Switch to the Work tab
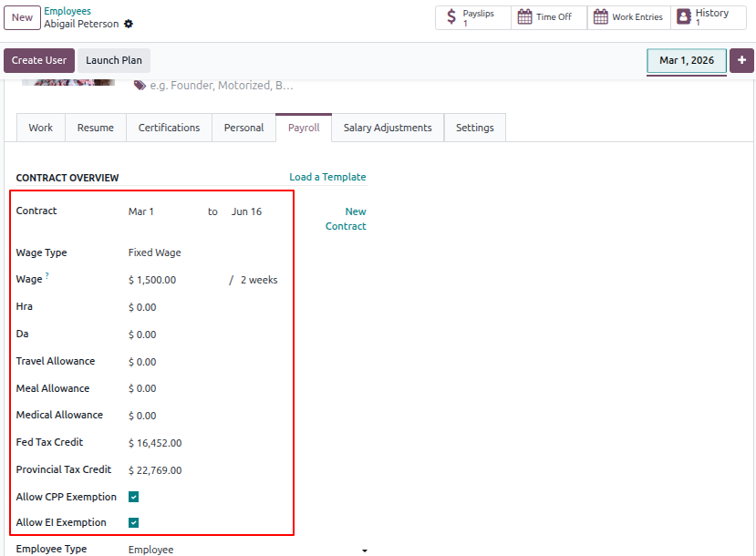Viewport: 756px width, 556px height. pos(40,128)
